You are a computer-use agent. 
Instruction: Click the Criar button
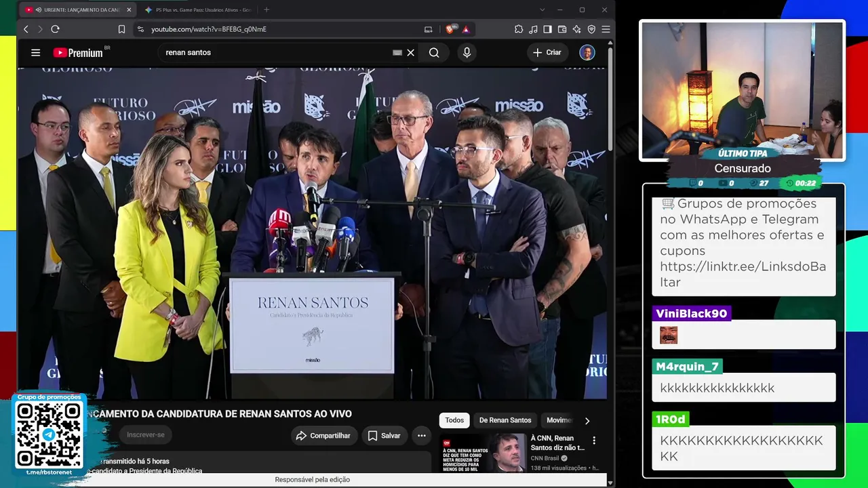[x=547, y=52]
